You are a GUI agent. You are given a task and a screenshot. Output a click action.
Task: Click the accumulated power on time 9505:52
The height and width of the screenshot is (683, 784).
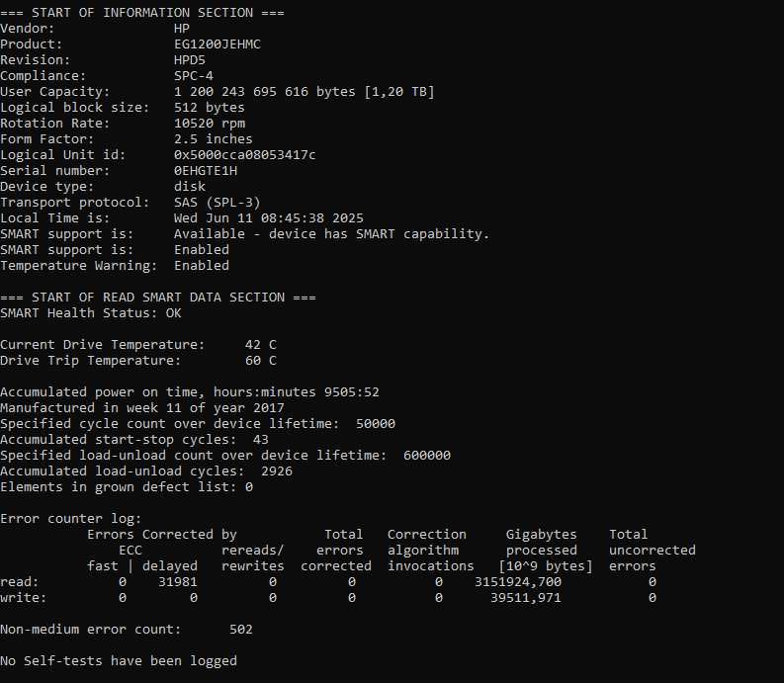point(352,392)
